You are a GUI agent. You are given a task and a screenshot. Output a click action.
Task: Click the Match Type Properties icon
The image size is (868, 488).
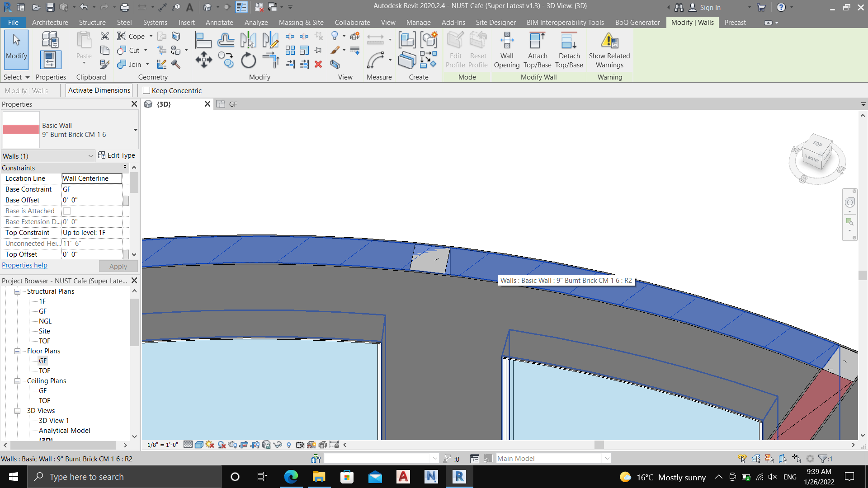pos(105,64)
